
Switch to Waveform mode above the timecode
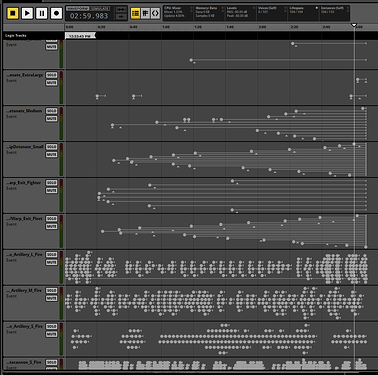77,8
